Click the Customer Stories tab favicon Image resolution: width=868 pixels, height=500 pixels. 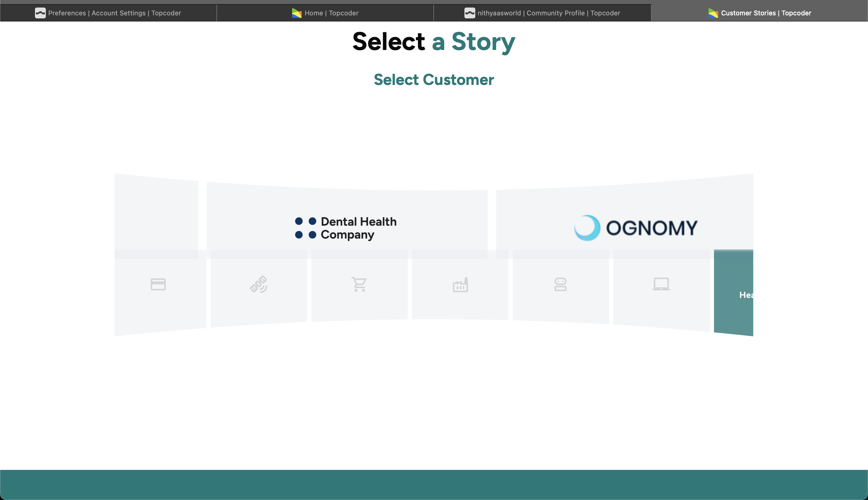[x=713, y=13]
